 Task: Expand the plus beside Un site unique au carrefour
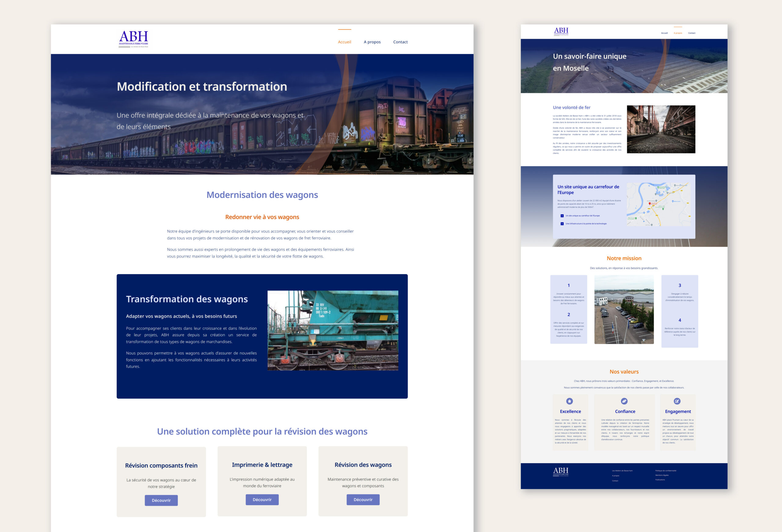coord(562,216)
